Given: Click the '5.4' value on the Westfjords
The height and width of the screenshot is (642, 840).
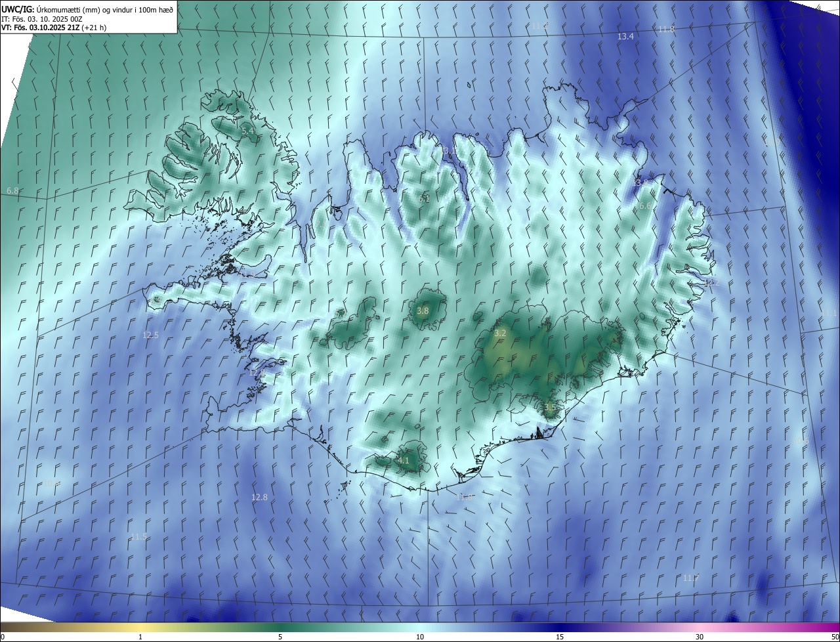Looking at the screenshot, I should pyautogui.click(x=247, y=131).
